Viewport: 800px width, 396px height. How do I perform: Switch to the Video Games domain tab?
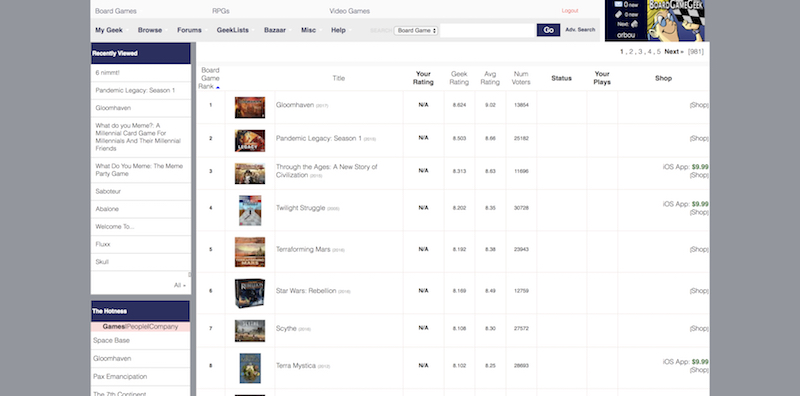349,11
